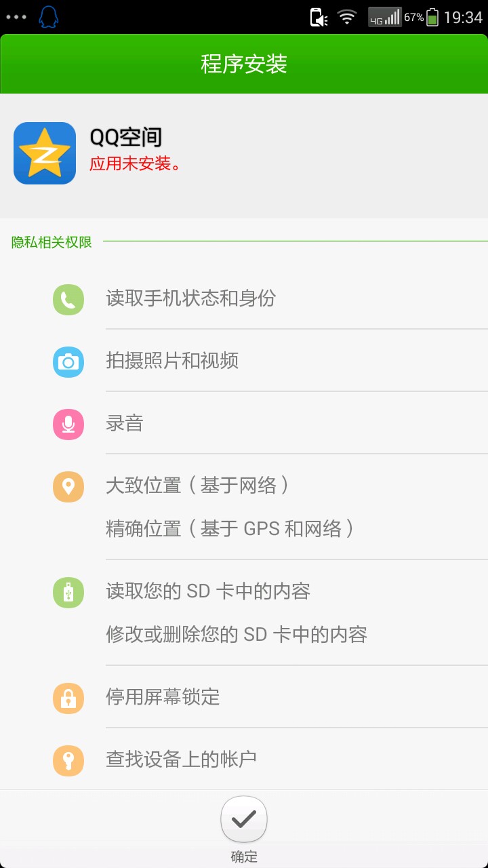The image size is (488, 868).
Task: Tap the QQ空间 star app icon
Action: pos(45,153)
